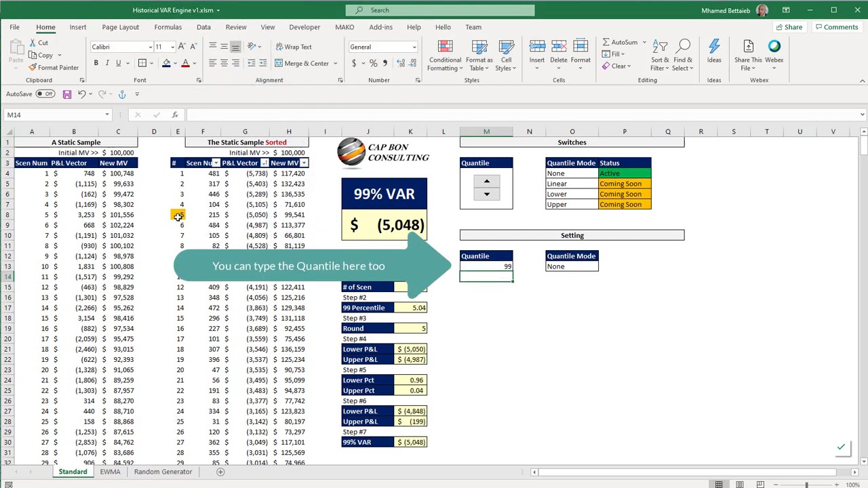Open the AutoSum dropdown arrow
868x488 pixels.
tap(644, 42)
